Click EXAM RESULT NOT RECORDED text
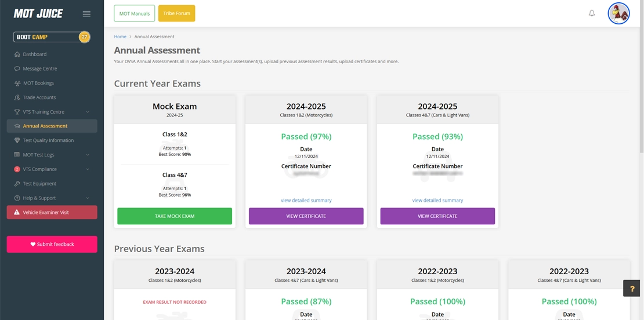Screen dimensions: 644x320 (x=175, y=303)
